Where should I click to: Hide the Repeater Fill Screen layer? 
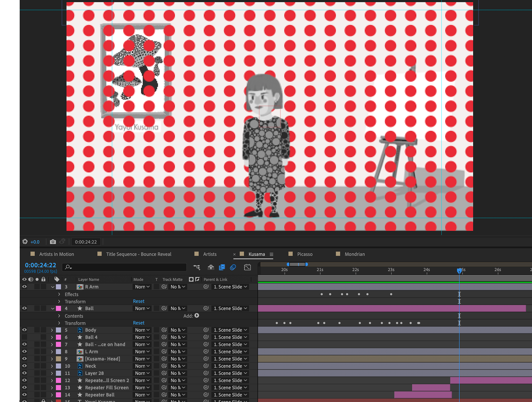point(24,388)
